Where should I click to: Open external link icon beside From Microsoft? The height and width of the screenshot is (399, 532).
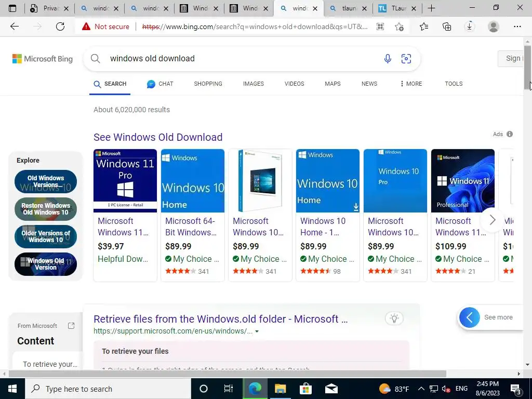(x=71, y=326)
